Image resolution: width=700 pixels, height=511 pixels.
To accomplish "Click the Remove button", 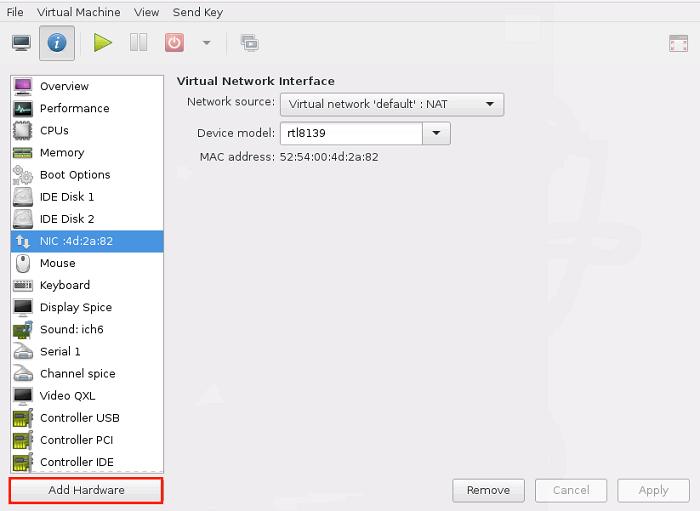I will click(x=488, y=490).
